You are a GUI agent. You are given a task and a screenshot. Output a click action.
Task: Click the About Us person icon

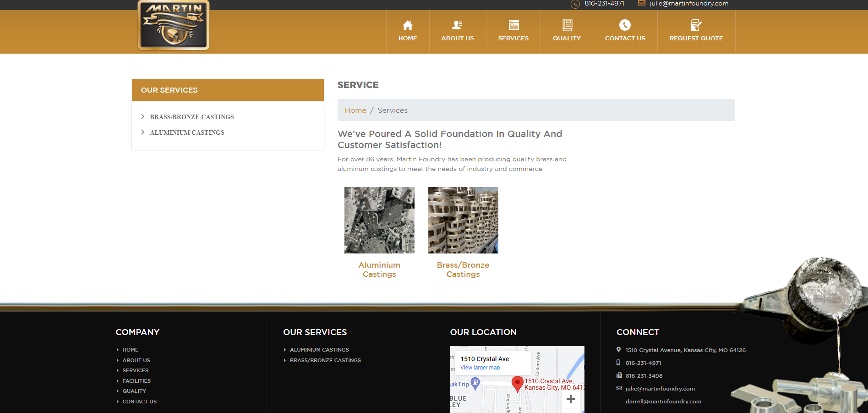coord(457,25)
